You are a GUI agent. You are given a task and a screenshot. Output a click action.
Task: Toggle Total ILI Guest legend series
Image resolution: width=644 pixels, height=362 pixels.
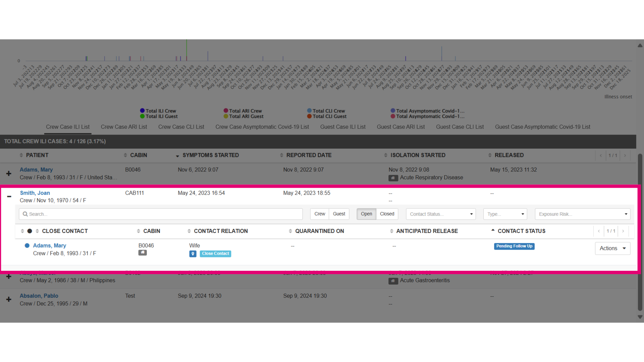(x=159, y=116)
